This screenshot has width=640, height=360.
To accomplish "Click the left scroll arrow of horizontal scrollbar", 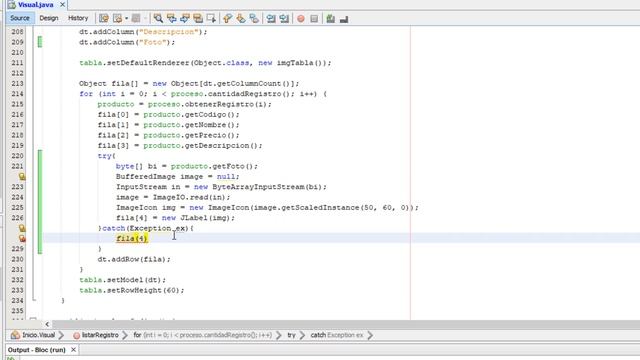I will [47, 324].
